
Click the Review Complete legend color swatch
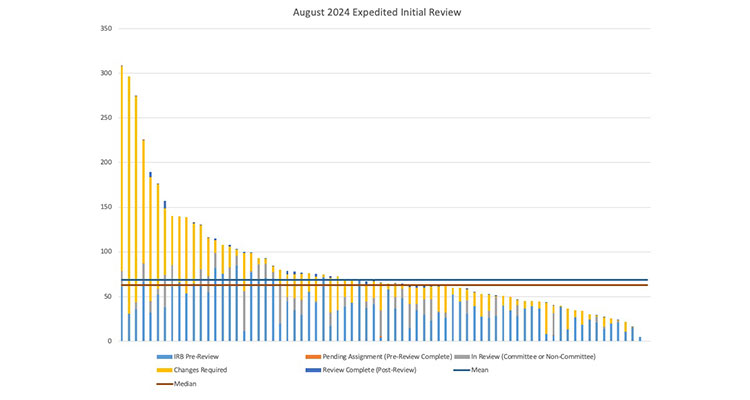click(x=315, y=370)
